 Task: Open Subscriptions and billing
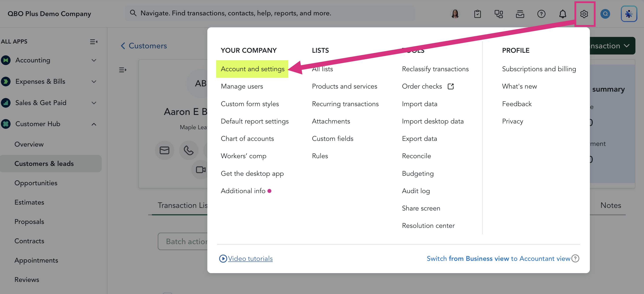pos(539,69)
